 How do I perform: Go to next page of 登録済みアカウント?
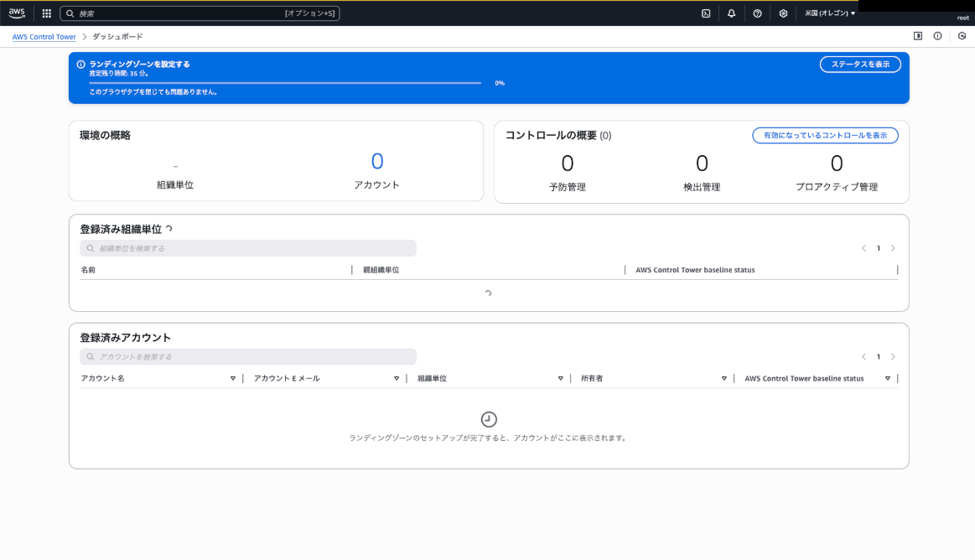(893, 357)
